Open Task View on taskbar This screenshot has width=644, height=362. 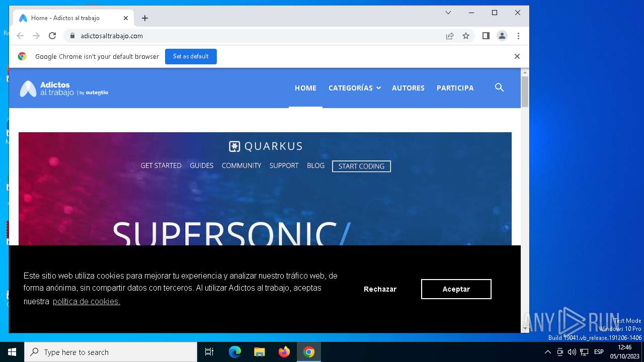tap(209, 352)
